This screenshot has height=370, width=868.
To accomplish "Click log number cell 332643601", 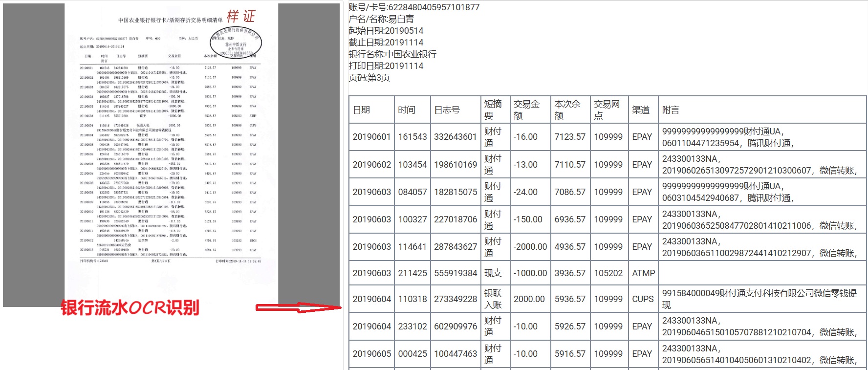I will (x=456, y=137).
